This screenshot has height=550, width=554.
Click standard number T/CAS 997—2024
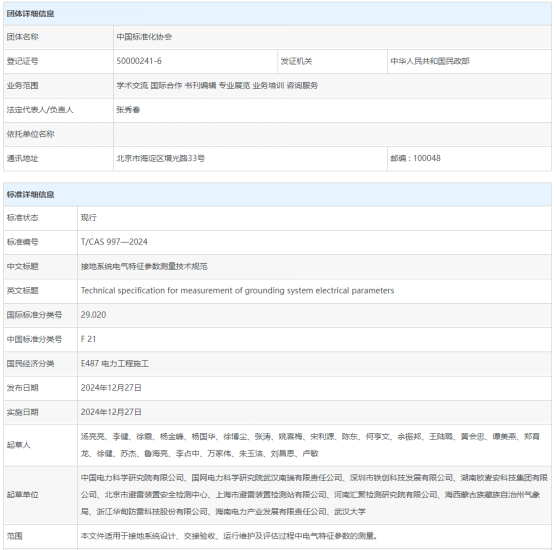click(x=114, y=242)
